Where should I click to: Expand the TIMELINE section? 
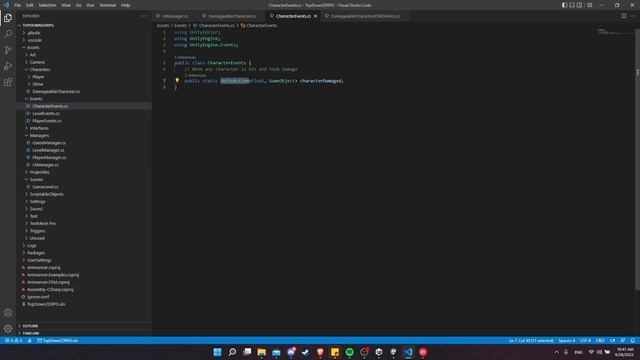tap(84, 333)
